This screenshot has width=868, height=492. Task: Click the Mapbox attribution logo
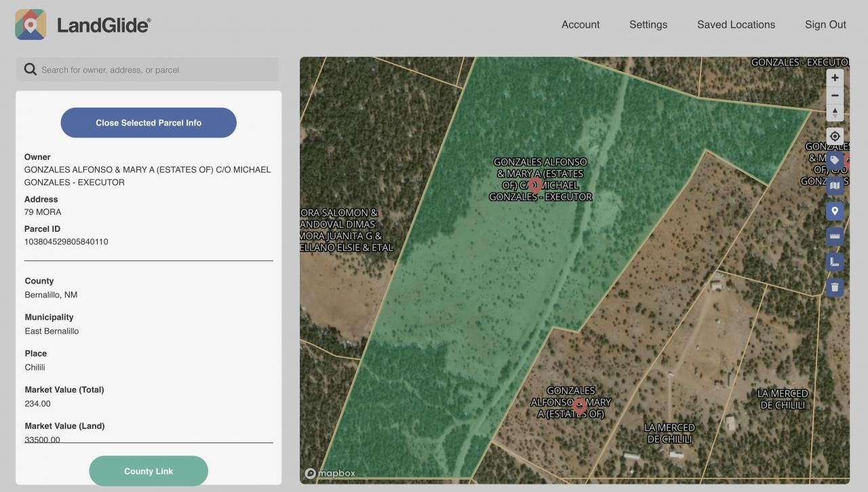[x=330, y=473]
